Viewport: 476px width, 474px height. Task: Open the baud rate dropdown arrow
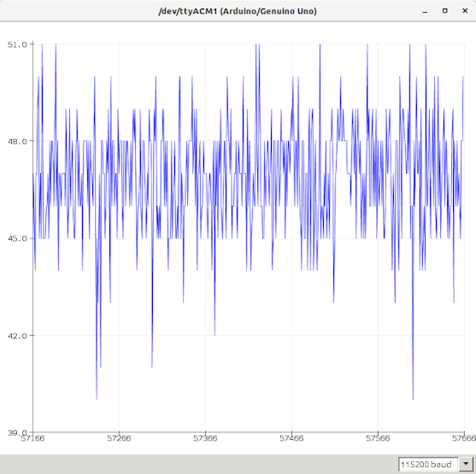[466, 464]
